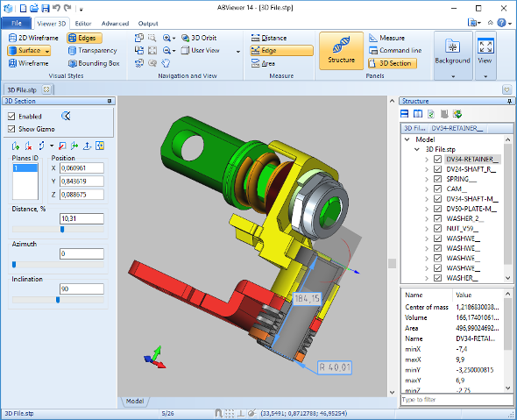Image resolution: width=517 pixels, height=420 pixels.
Task: Open the Background dropdown
Action: (x=453, y=55)
